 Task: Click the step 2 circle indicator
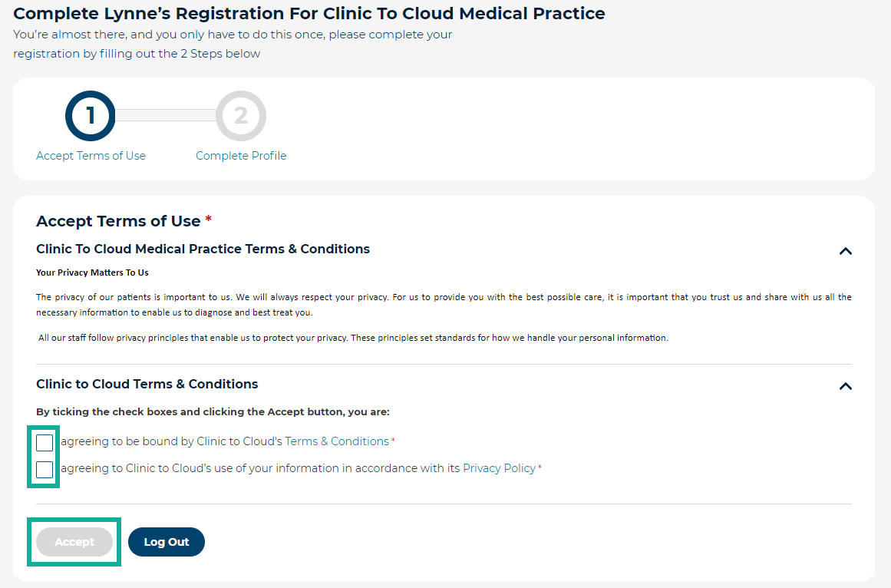point(241,116)
